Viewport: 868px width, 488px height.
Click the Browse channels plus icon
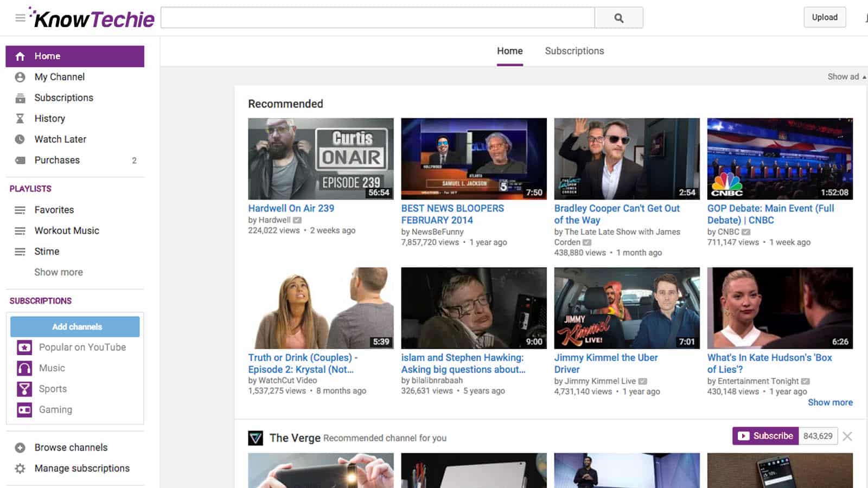20,448
